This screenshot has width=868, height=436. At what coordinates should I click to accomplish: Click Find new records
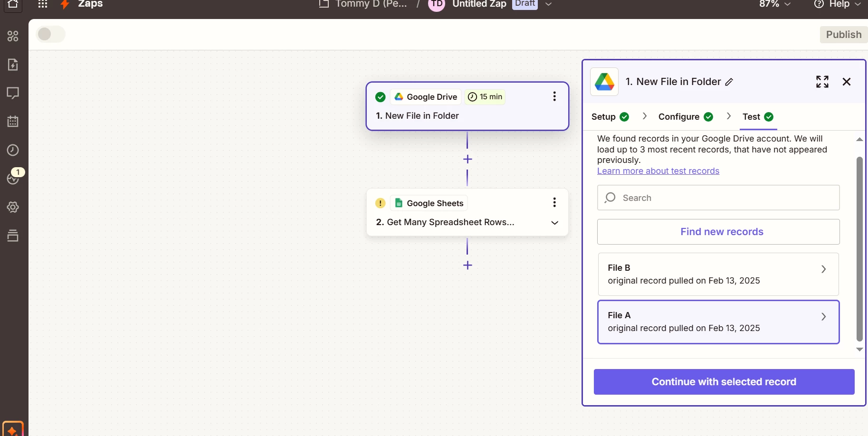[718, 232]
